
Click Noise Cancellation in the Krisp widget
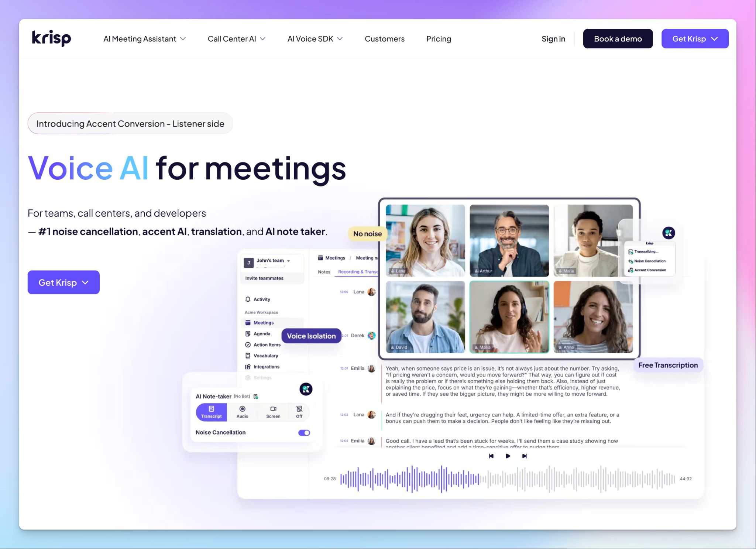[647, 261]
